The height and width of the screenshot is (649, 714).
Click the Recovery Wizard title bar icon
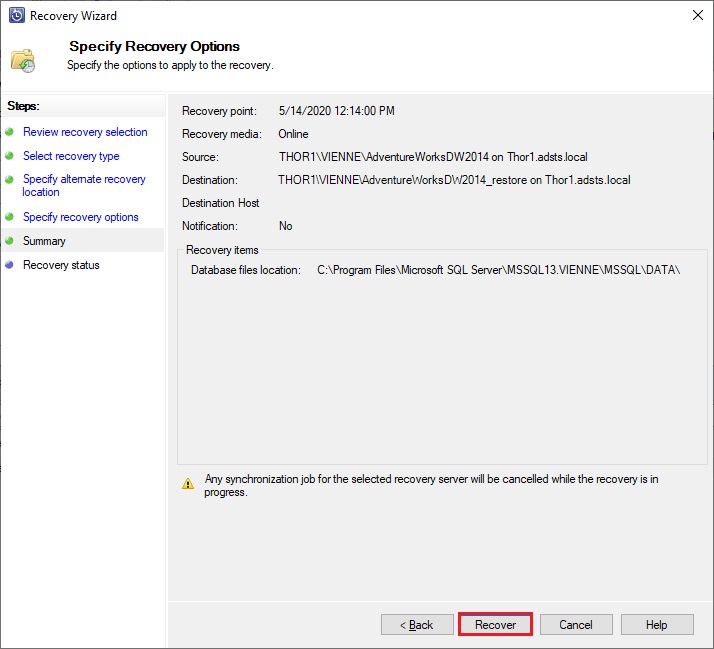point(17,15)
